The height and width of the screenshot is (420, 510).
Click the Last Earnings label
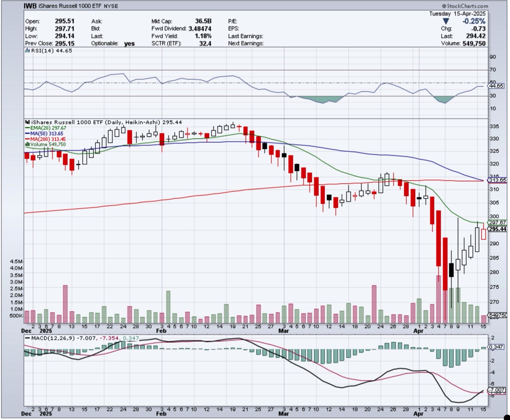pos(246,36)
